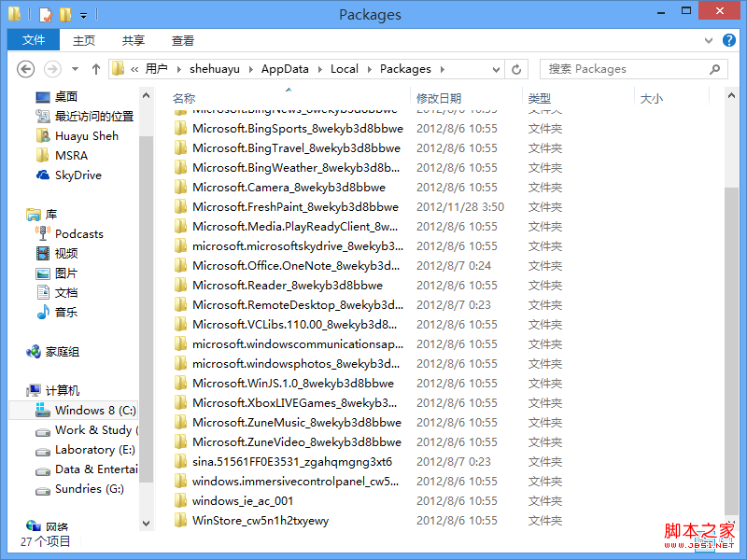The height and width of the screenshot is (560, 747).
Task: Click Local breadcrumb segment
Action: (x=345, y=69)
